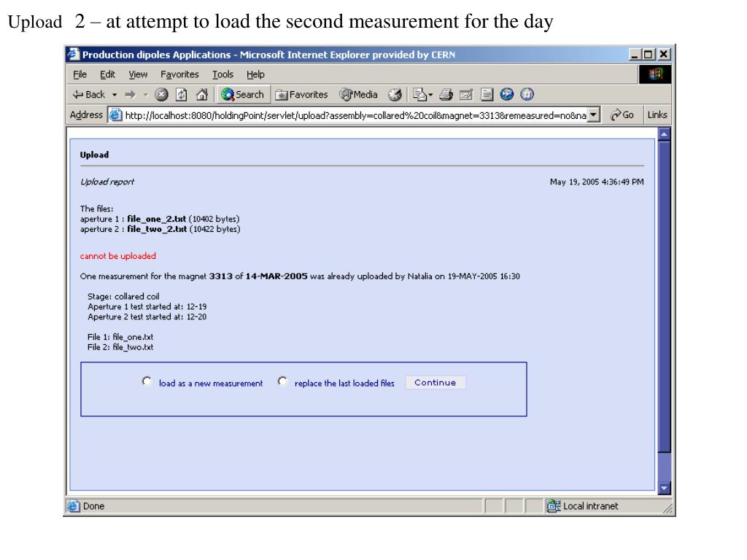Click the timestamp May 19, 2005 4:36:49 PM

click(597, 182)
